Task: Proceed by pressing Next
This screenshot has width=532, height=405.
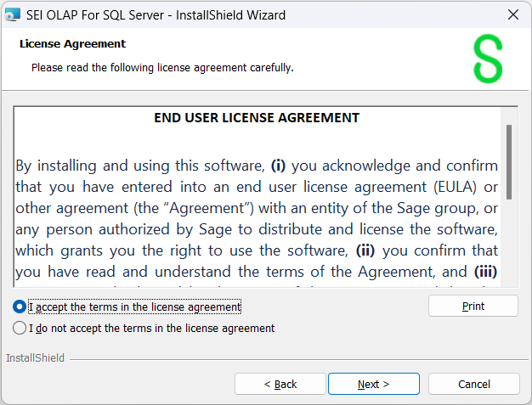Action: click(373, 384)
